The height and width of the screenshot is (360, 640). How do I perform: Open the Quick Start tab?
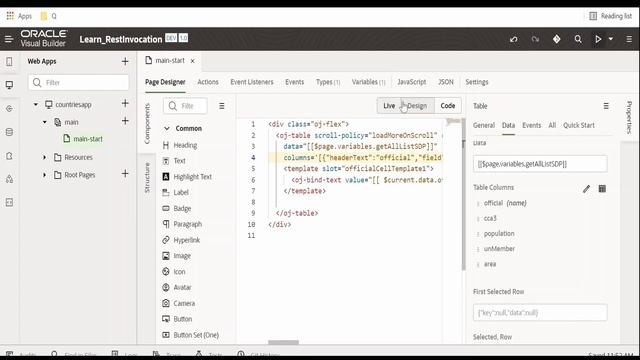point(579,125)
